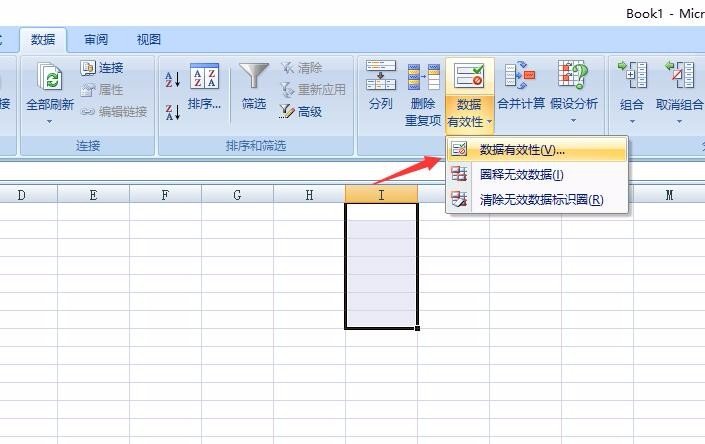Click the 组合 group icon

[632, 88]
